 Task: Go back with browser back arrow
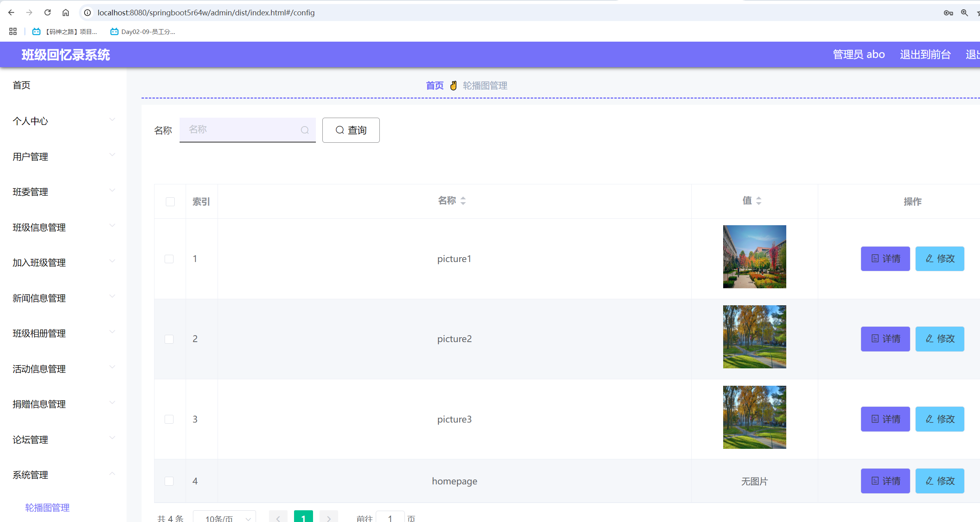pyautogui.click(x=11, y=13)
